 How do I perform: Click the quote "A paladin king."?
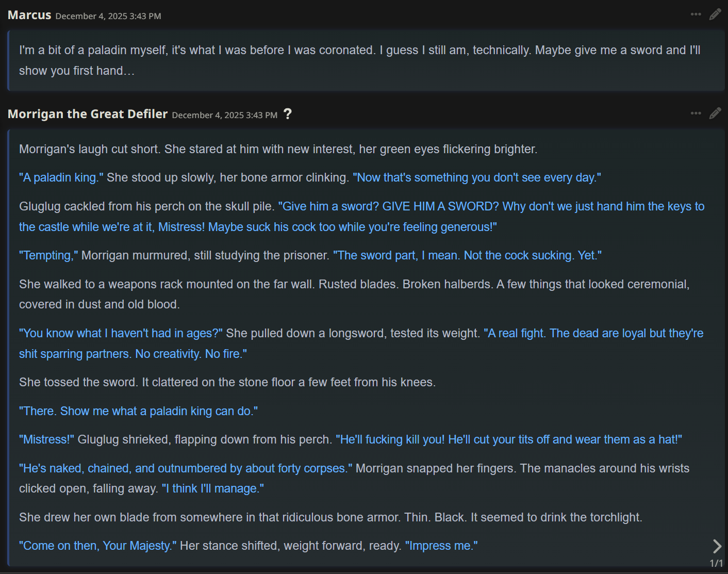[61, 177]
